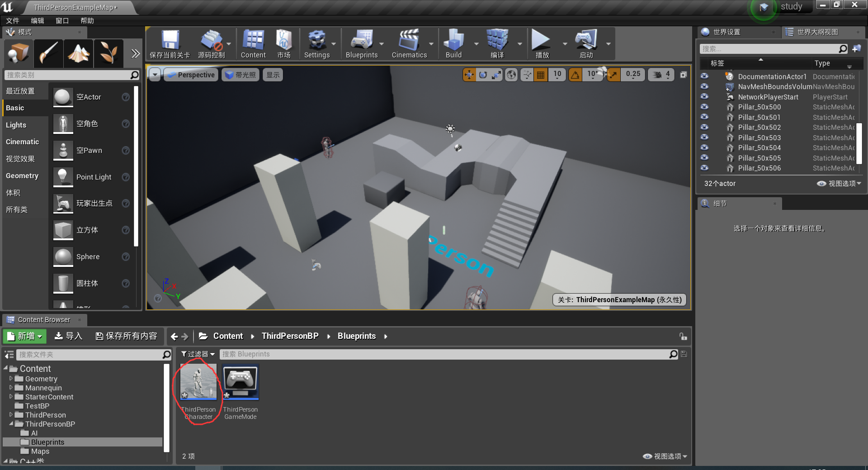Screen dimensions: 868x470
Task: Open the Show viewport button
Action: pyautogui.click(x=273, y=75)
